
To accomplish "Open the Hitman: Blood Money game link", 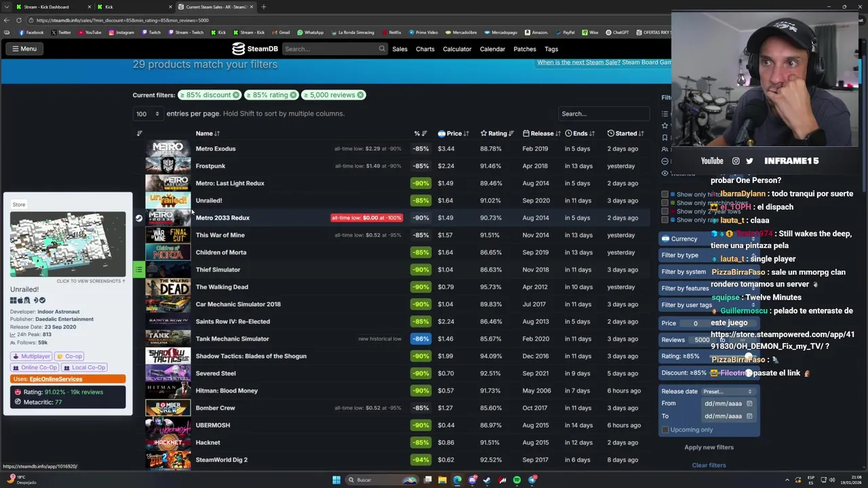I will (226, 390).
